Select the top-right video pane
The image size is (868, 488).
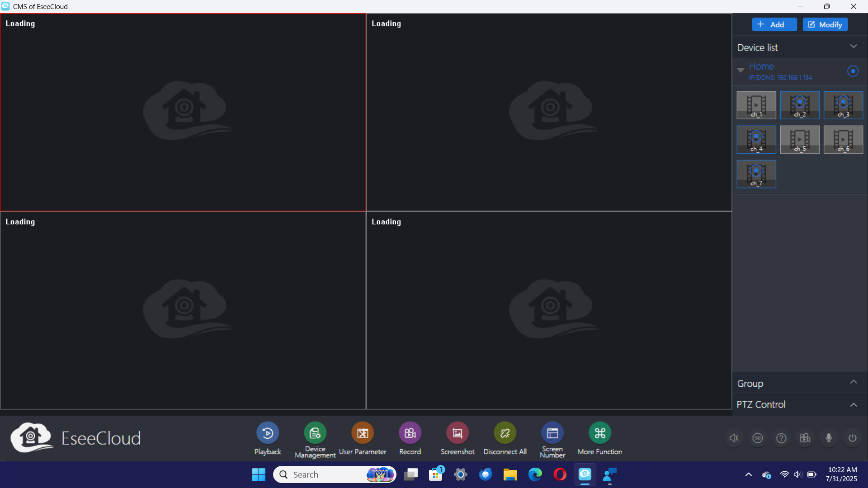549,112
